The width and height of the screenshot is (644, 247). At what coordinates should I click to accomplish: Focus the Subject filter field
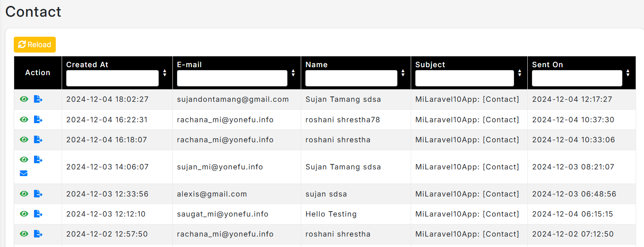[x=464, y=78]
